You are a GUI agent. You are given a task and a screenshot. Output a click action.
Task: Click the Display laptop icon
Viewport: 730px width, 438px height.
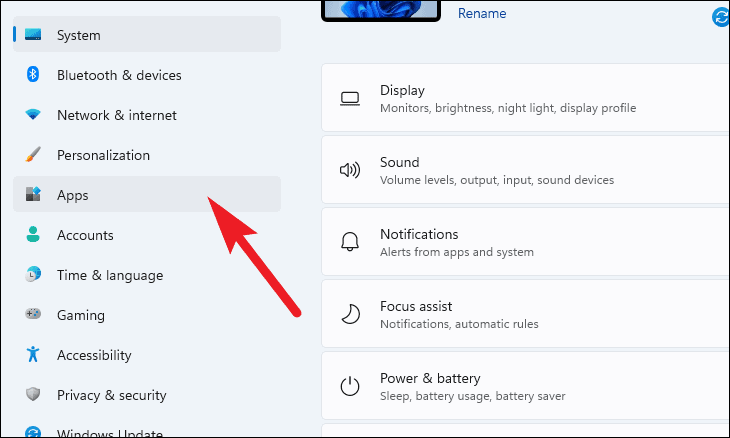[x=350, y=98]
